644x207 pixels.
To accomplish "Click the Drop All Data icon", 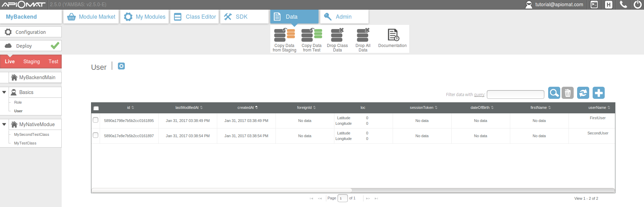I will click(x=363, y=35).
